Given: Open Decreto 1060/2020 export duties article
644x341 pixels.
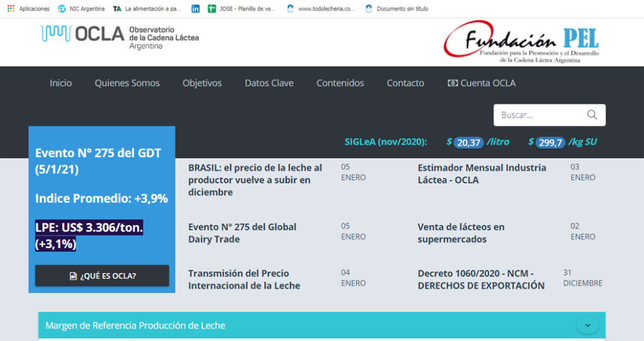Looking at the screenshot, I should (480, 279).
